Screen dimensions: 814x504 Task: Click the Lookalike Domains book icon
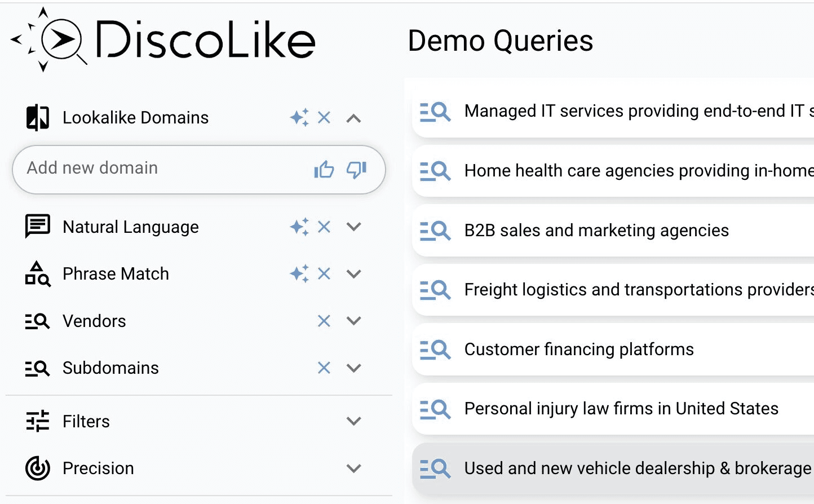37,117
